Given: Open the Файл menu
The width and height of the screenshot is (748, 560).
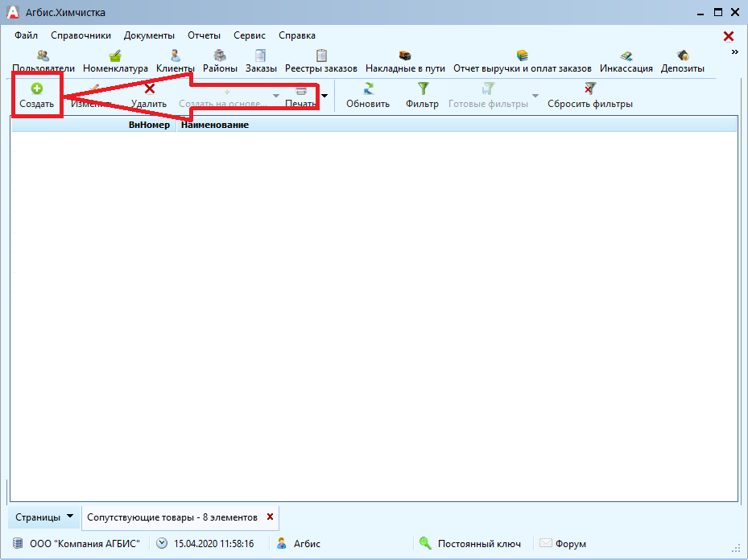Looking at the screenshot, I should point(27,35).
